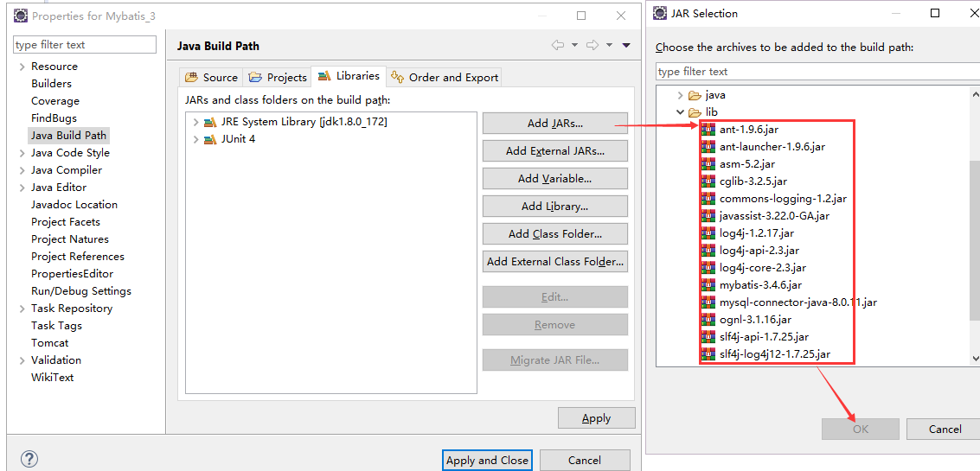
Task: Expand the java folder in JAR Selection
Action: (680, 96)
